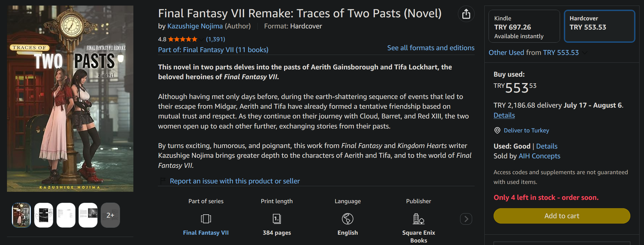
Task: Click the Print length page icon
Action: [277, 219]
